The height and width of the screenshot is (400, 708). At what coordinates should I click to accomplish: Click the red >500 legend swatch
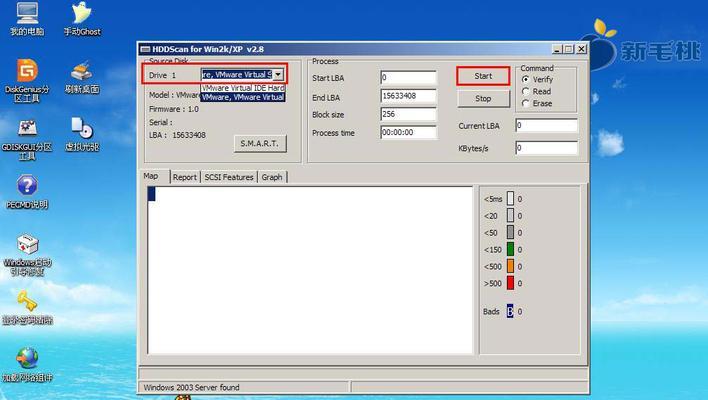[x=510, y=283]
